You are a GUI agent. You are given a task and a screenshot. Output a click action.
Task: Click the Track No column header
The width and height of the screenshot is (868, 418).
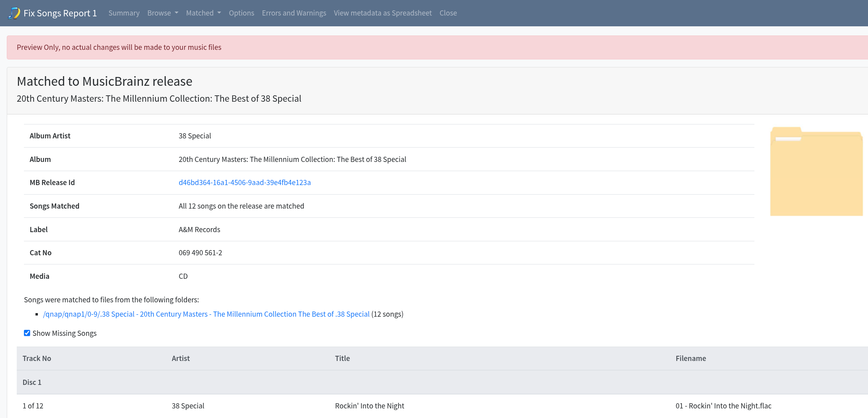37,359
